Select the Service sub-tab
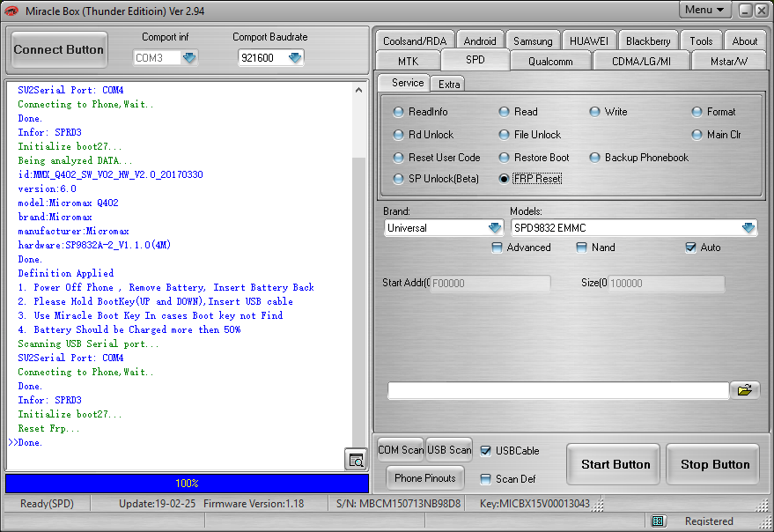 (403, 83)
